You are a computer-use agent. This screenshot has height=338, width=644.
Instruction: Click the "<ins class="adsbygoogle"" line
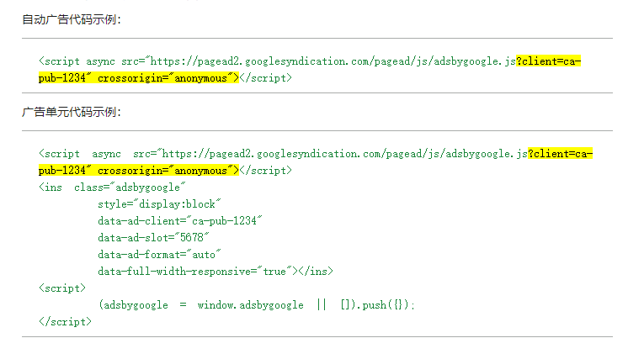[112, 187]
